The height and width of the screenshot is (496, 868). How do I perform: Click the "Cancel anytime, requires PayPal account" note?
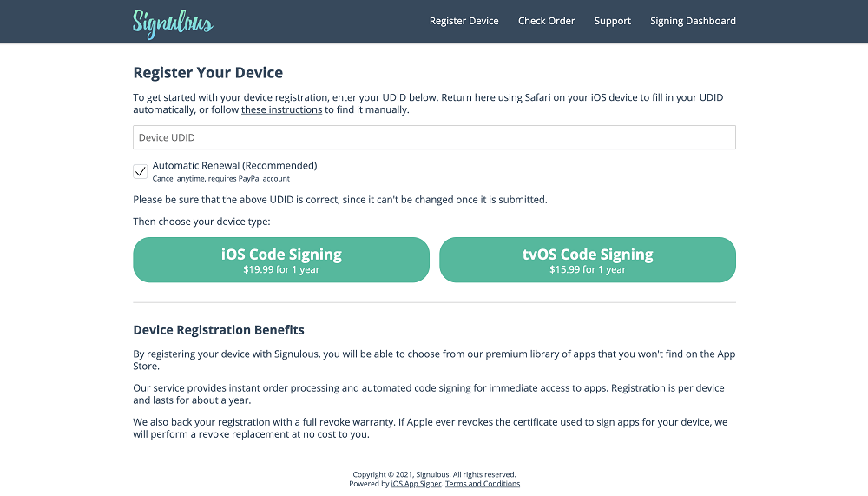click(x=220, y=178)
